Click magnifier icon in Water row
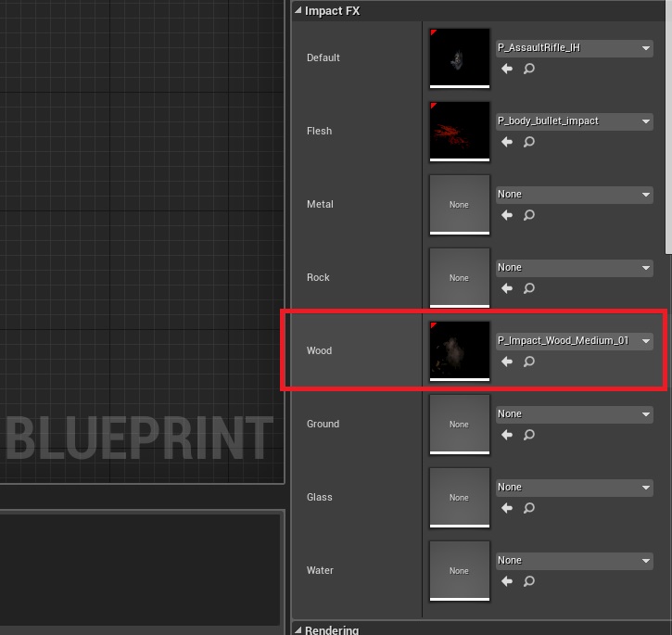Viewport: 672px width, 635px height. click(x=529, y=581)
